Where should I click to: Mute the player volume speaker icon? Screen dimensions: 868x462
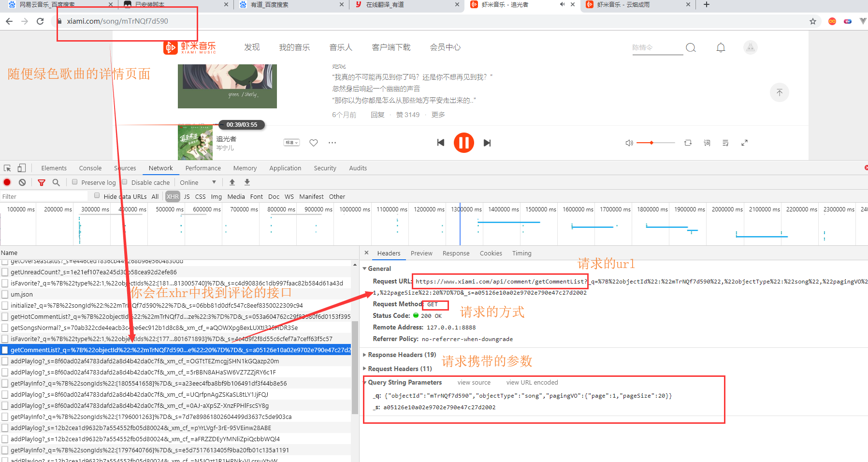[629, 143]
